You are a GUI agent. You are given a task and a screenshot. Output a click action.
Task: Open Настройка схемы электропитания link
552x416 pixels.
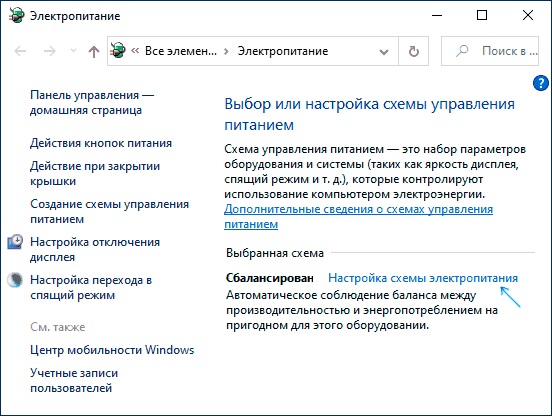point(423,278)
